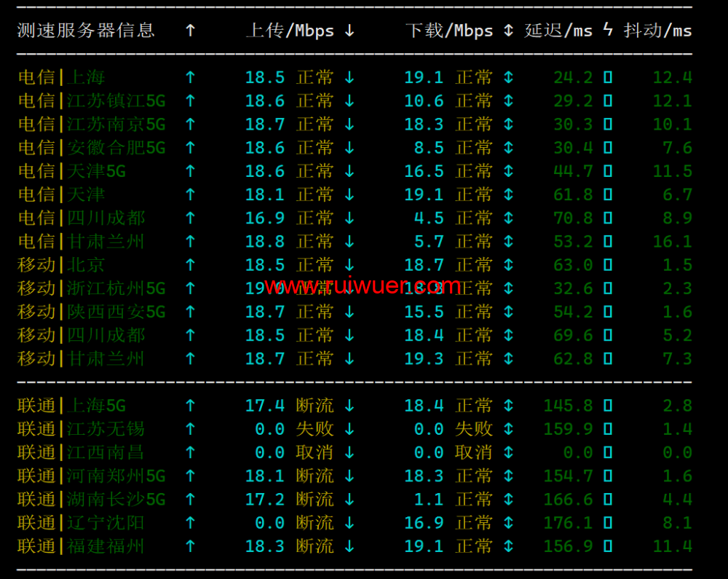728x579 pixels.
Task: Click the lightning bolt icon before 抖动/ms header
Action: [x=608, y=31]
